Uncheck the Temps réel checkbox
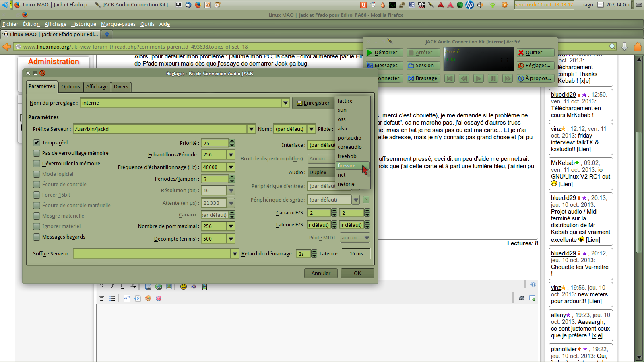The image size is (644, 362). pyautogui.click(x=37, y=143)
